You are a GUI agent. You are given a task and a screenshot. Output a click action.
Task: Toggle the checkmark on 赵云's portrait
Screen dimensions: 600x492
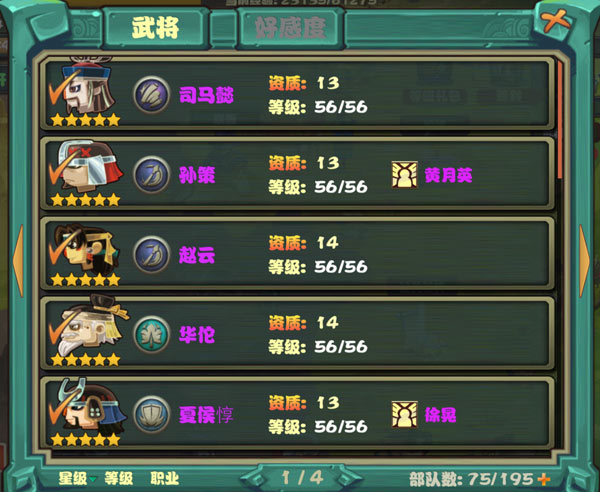click(61, 247)
